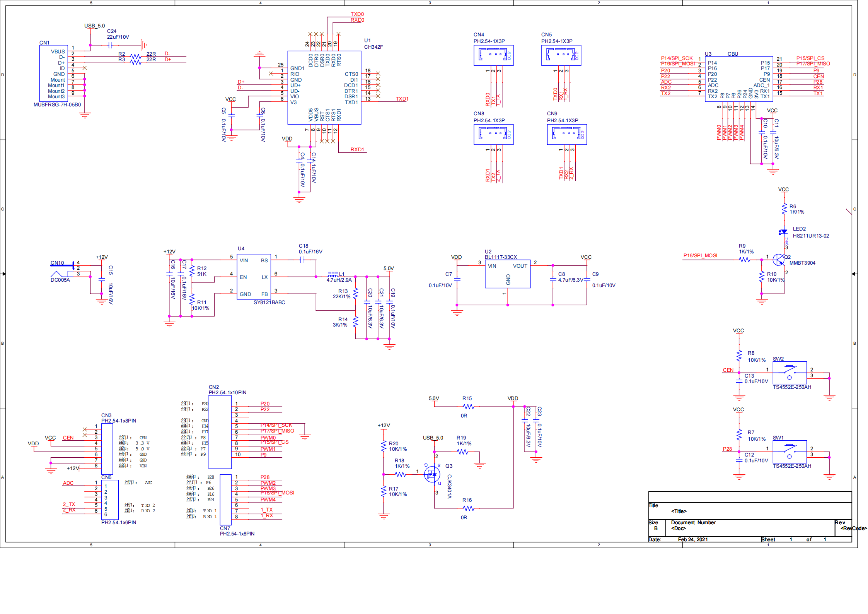Viewport: 868px width, 614px height.
Task: Select the R15 0R resistor symbol
Action: 469,407
